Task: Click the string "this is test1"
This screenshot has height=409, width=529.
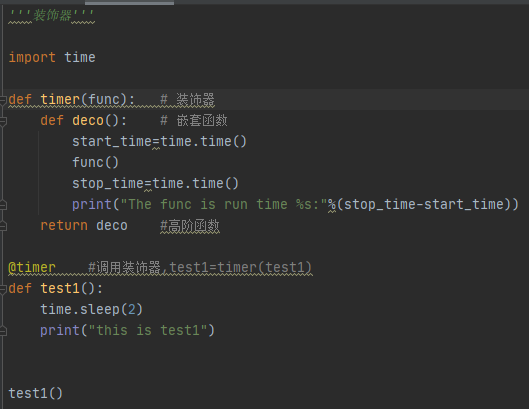Action: click(x=147, y=330)
